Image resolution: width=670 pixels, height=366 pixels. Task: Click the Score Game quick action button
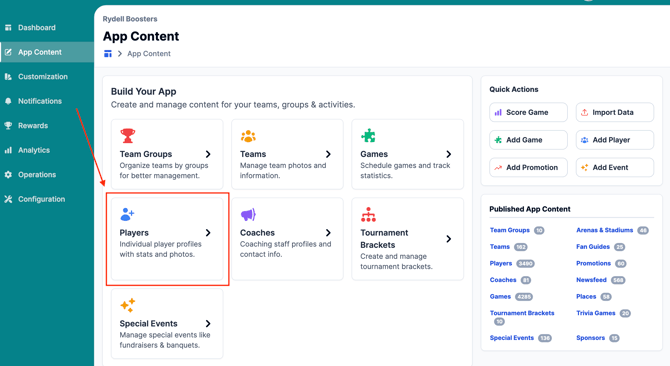(528, 112)
